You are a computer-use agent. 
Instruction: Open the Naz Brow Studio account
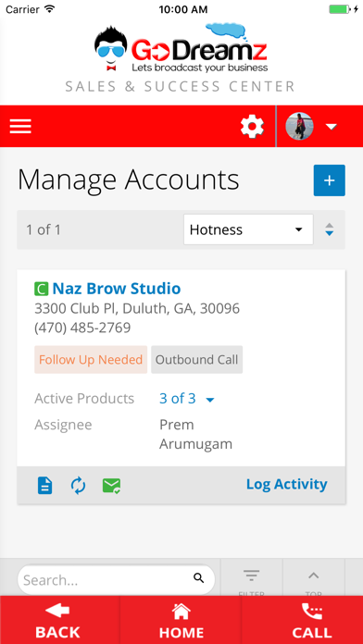[x=117, y=289]
